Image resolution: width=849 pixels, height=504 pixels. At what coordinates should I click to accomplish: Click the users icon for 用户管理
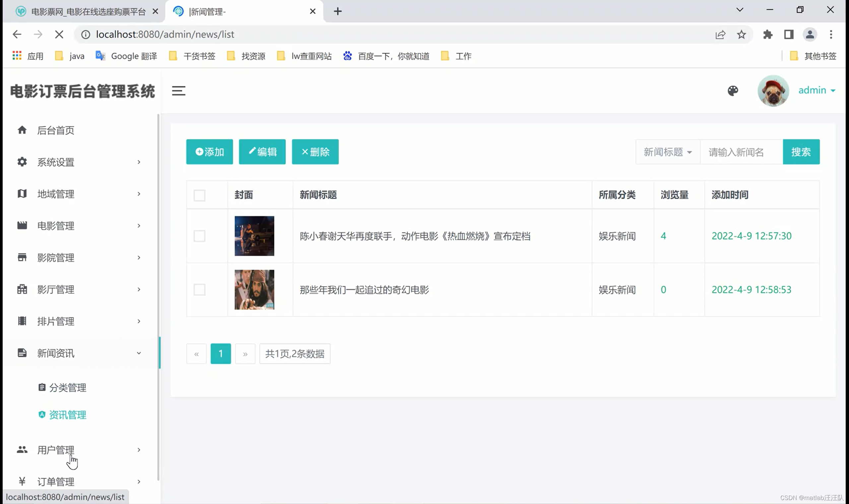[22, 450]
